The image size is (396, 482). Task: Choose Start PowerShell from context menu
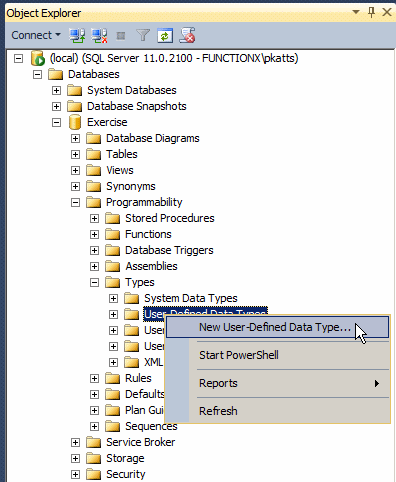tap(277, 355)
